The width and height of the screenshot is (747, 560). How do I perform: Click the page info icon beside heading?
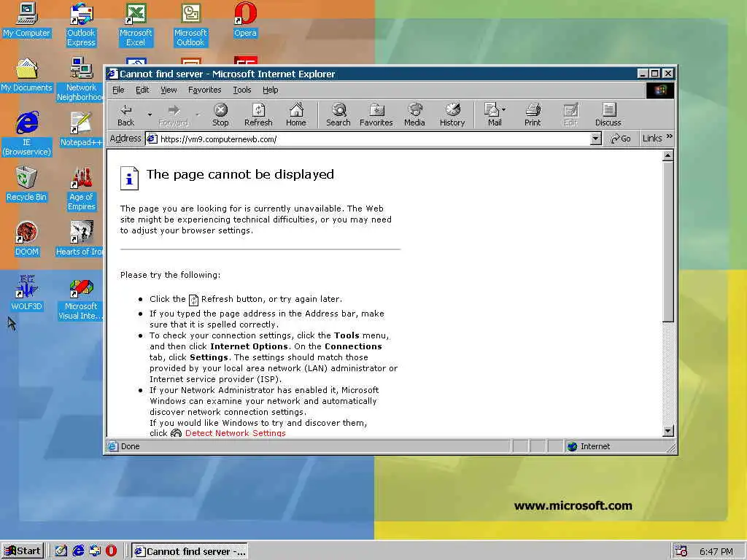[129, 178]
